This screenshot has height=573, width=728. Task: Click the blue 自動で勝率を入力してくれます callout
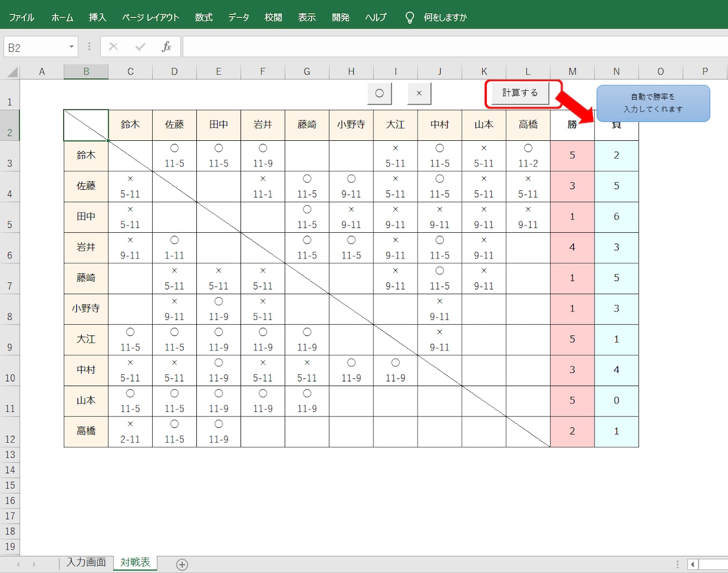pyautogui.click(x=653, y=103)
